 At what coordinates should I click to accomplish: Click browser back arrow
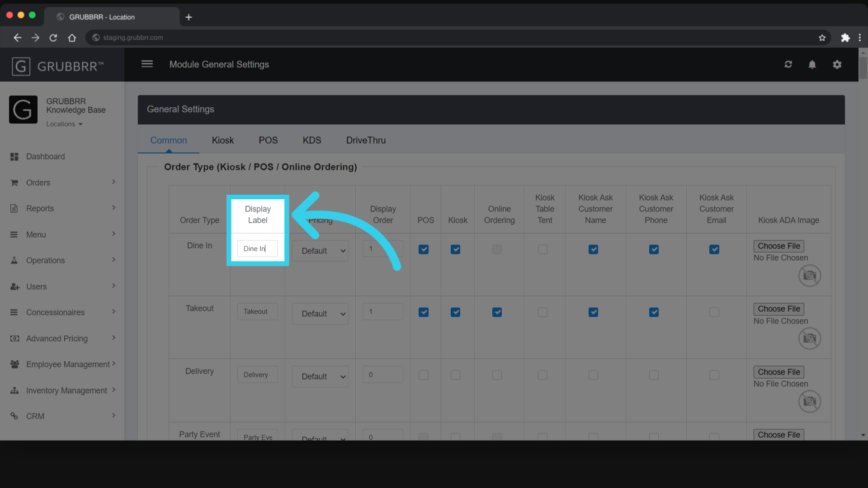click(x=17, y=38)
